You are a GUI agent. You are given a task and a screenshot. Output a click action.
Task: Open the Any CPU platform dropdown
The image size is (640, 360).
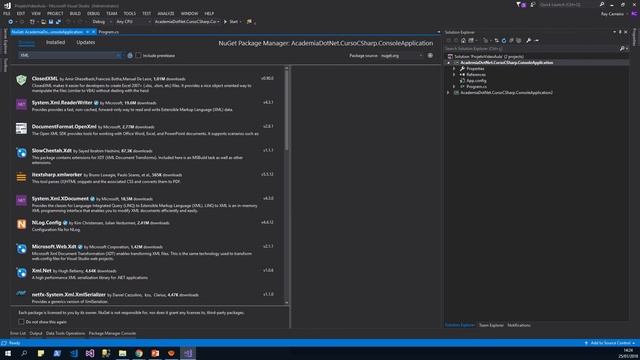pyautogui.click(x=133, y=22)
